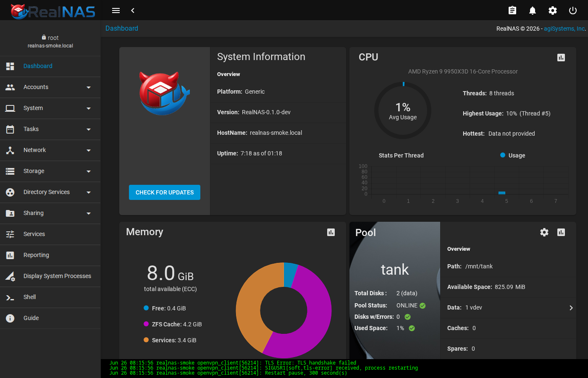This screenshot has width=588, height=378.
Task: Follow the agiSystems, Inc. link
Action: pyautogui.click(x=564, y=29)
